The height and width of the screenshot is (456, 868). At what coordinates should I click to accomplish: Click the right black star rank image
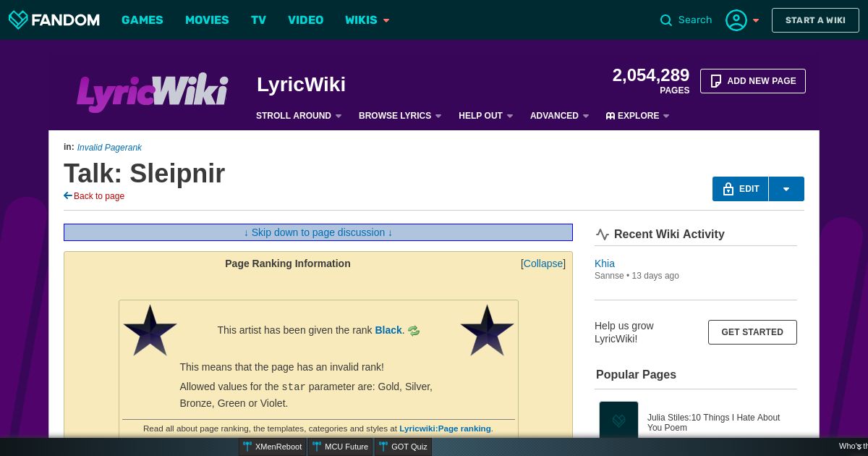point(488,330)
